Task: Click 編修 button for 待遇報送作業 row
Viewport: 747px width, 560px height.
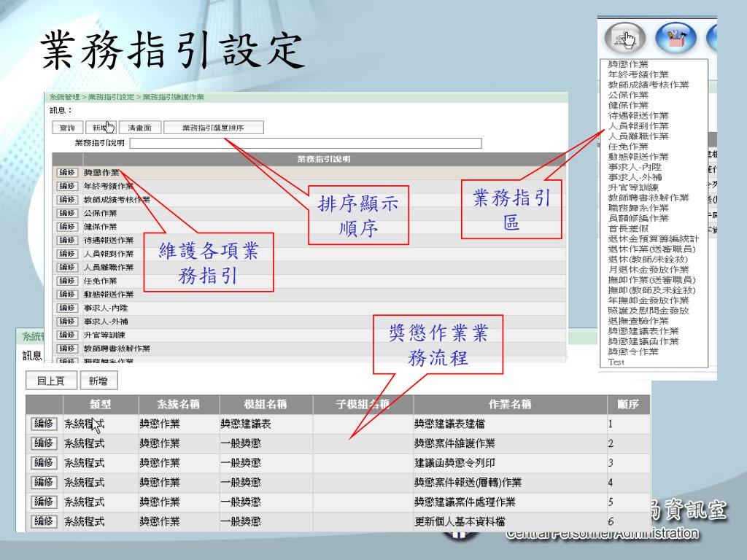Action: point(67,240)
